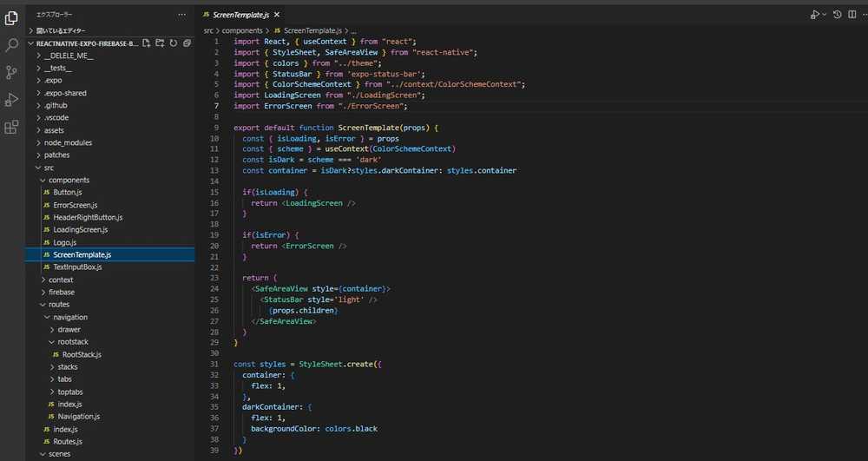Expand the patches folder
Viewport: 868px width, 461px height.
(x=111, y=155)
